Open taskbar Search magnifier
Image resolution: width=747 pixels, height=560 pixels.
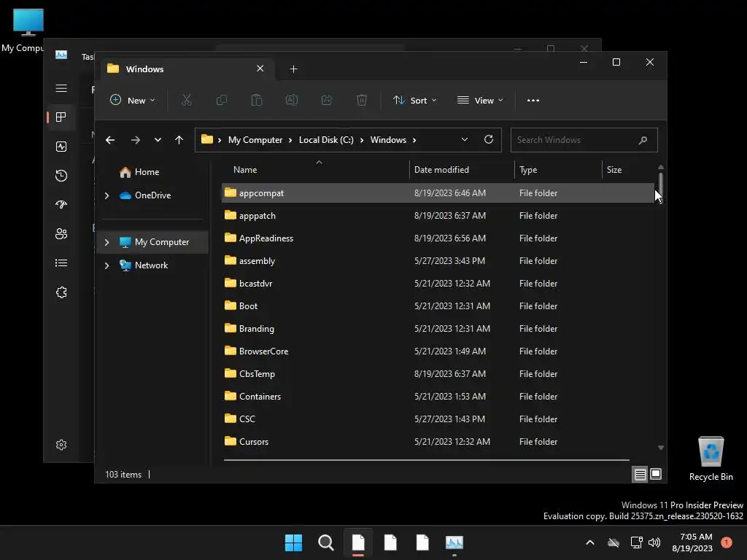[x=326, y=542]
